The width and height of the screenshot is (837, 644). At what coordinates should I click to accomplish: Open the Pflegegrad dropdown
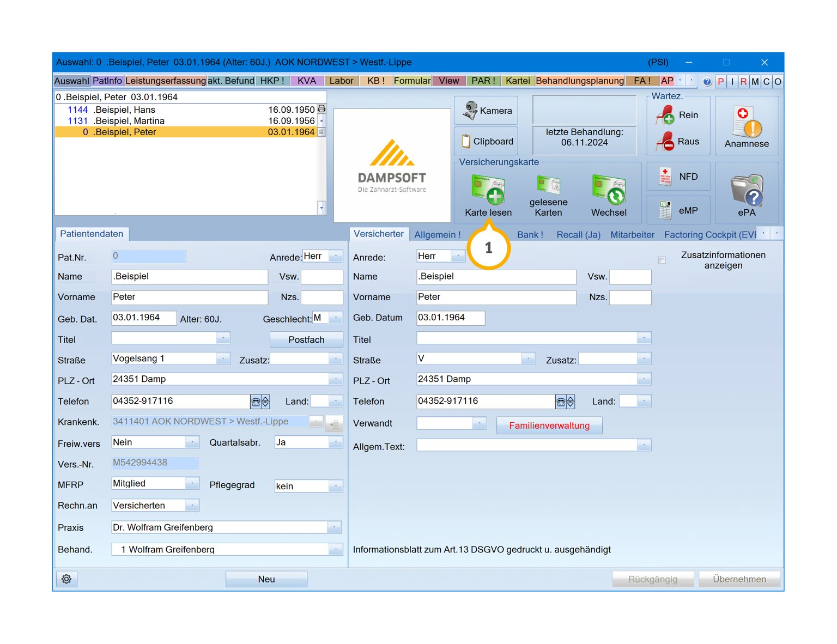click(336, 486)
